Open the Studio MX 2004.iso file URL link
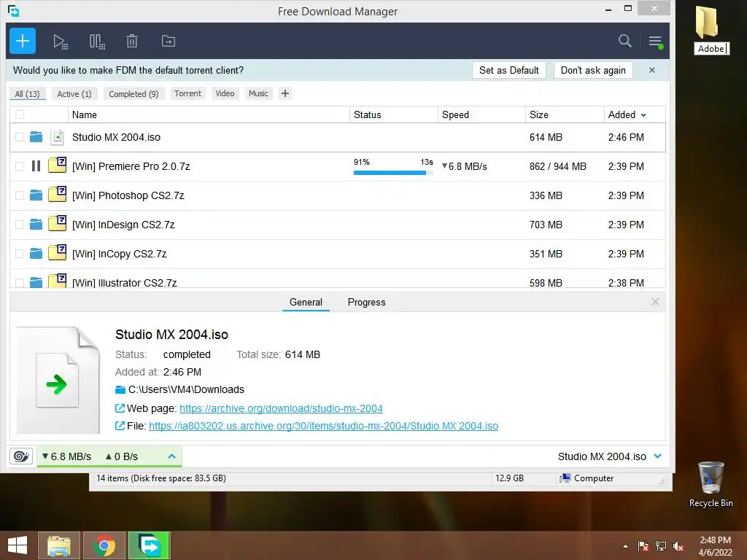This screenshot has height=560, width=747. [x=323, y=426]
